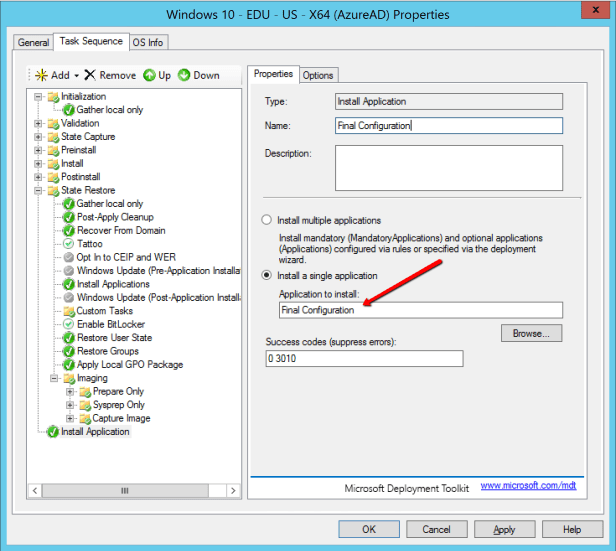Expand the Capture Image folder
The width and height of the screenshot is (616, 551).
pos(71,418)
